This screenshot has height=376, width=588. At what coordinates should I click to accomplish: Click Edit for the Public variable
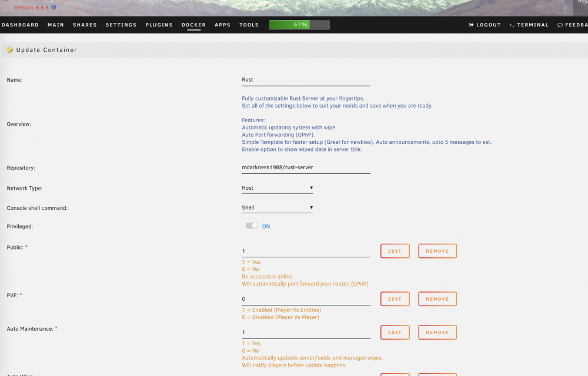point(395,251)
